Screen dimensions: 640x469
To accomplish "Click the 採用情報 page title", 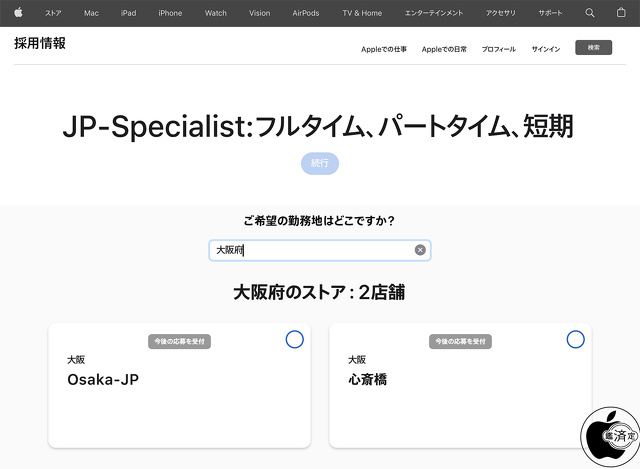I will click(x=40, y=43).
